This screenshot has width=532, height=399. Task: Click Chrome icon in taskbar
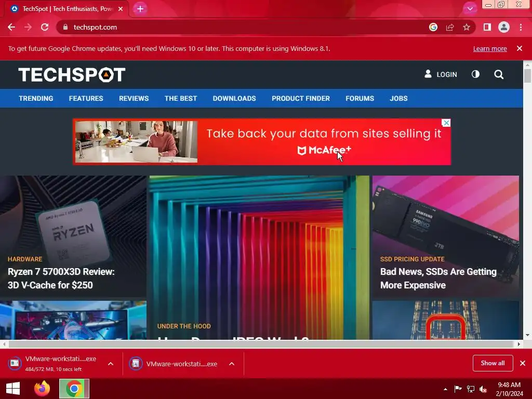click(x=74, y=389)
